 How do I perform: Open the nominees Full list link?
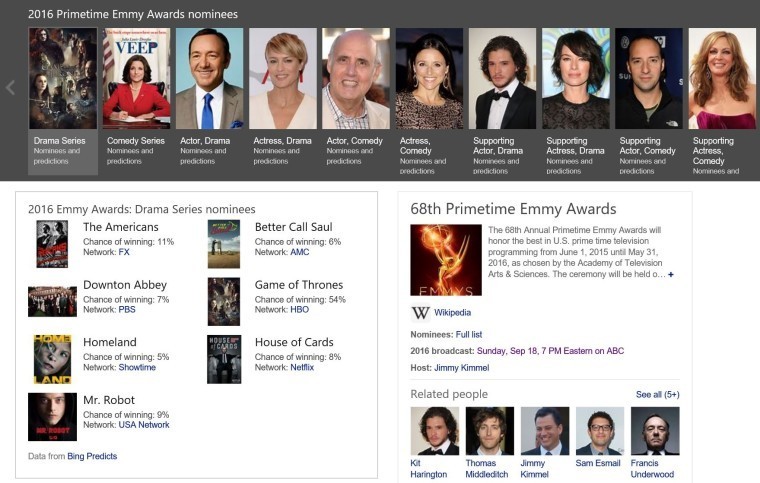click(x=469, y=335)
